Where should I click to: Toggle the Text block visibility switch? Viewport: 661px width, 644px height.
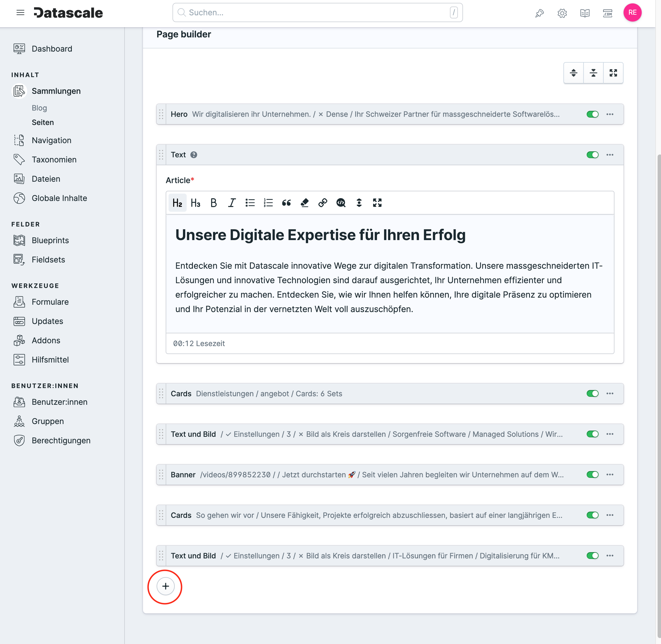[592, 154]
